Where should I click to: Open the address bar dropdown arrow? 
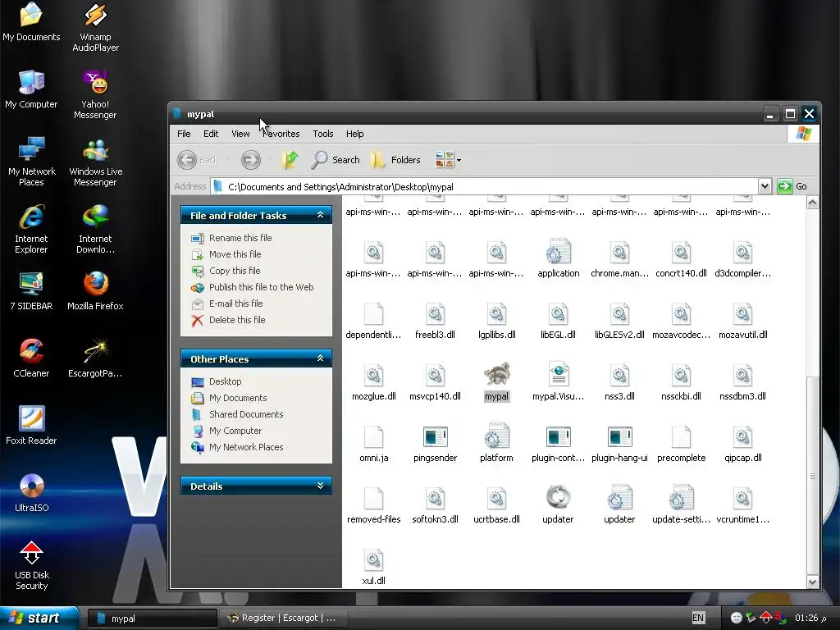point(765,186)
